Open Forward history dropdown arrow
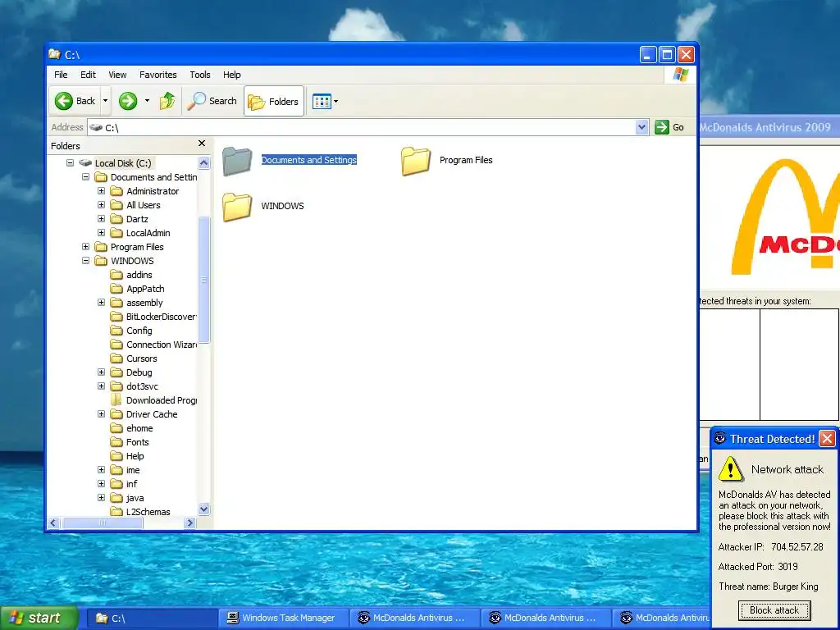This screenshot has width=840, height=630. (x=148, y=101)
